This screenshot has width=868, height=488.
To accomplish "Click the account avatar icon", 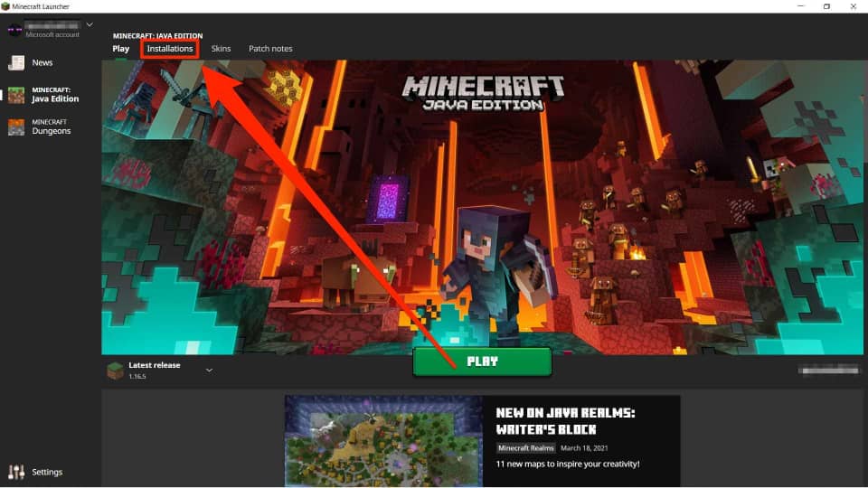I will pyautogui.click(x=15, y=29).
